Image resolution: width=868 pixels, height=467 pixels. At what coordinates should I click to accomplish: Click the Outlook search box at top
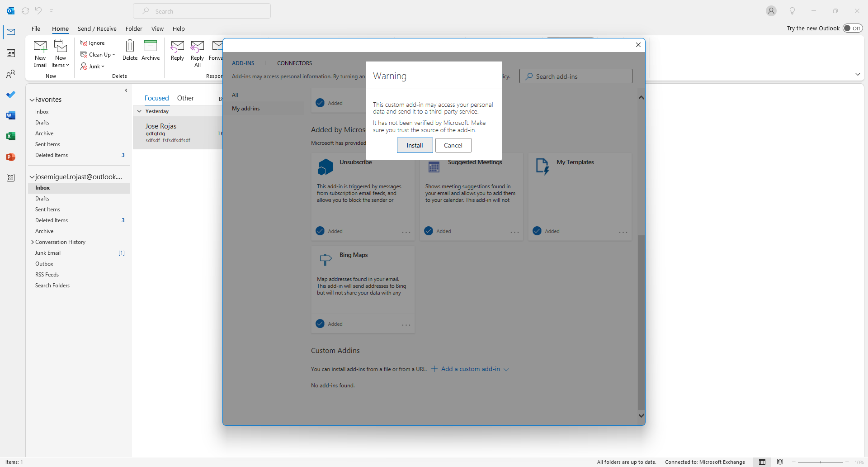tap(202, 11)
